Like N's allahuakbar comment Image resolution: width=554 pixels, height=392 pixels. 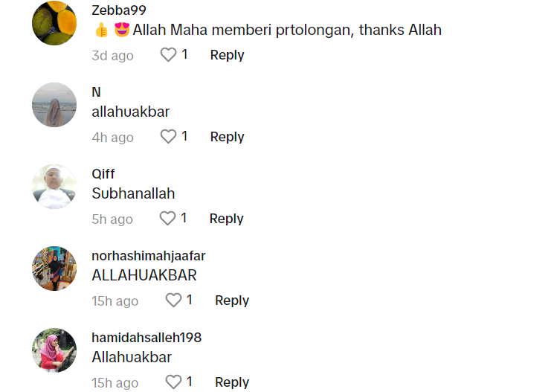coord(169,137)
